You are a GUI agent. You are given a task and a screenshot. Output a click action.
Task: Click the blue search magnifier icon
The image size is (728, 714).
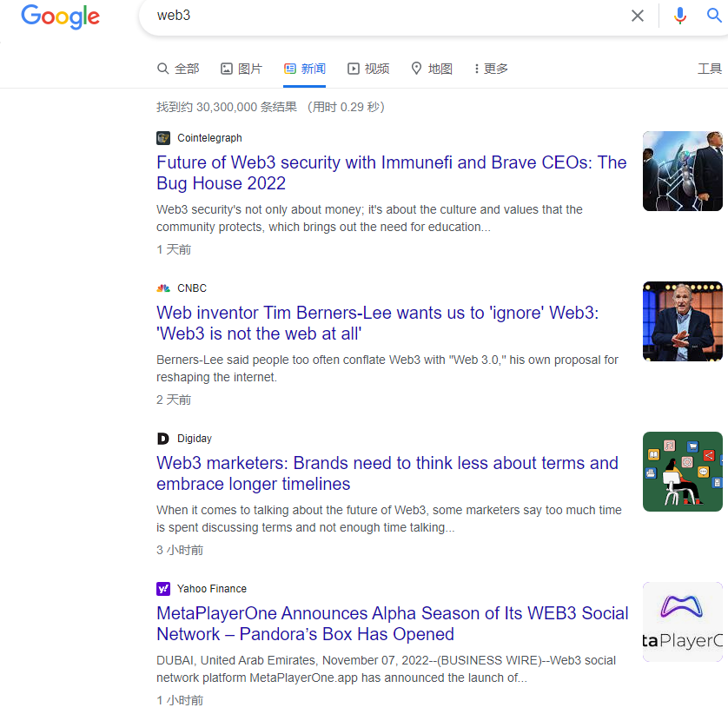click(x=715, y=16)
